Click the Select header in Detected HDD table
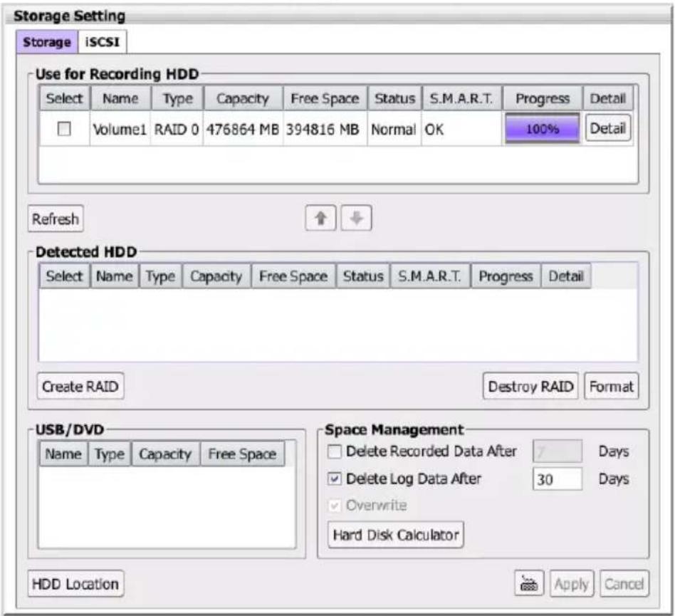 click(x=65, y=276)
